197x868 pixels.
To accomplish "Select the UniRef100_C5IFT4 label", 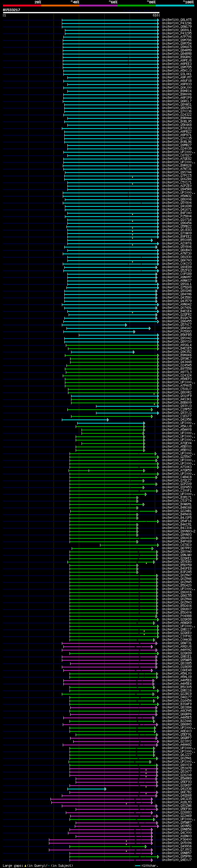I will click(177, 501).
